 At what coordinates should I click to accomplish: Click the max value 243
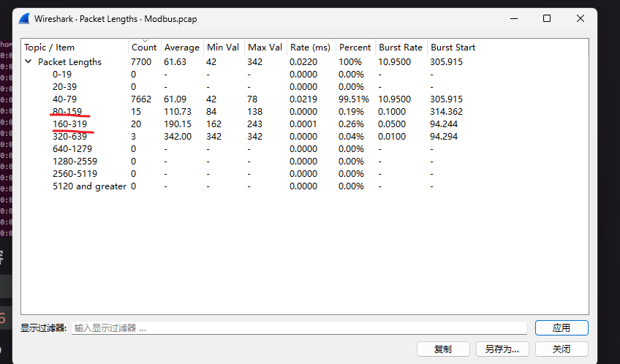pyautogui.click(x=254, y=124)
